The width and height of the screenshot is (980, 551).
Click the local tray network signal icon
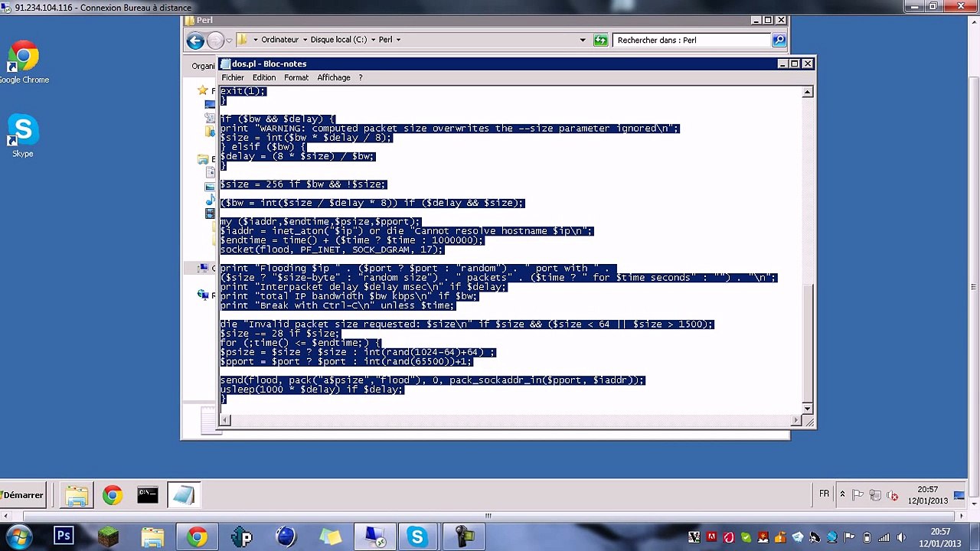click(x=884, y=537)
